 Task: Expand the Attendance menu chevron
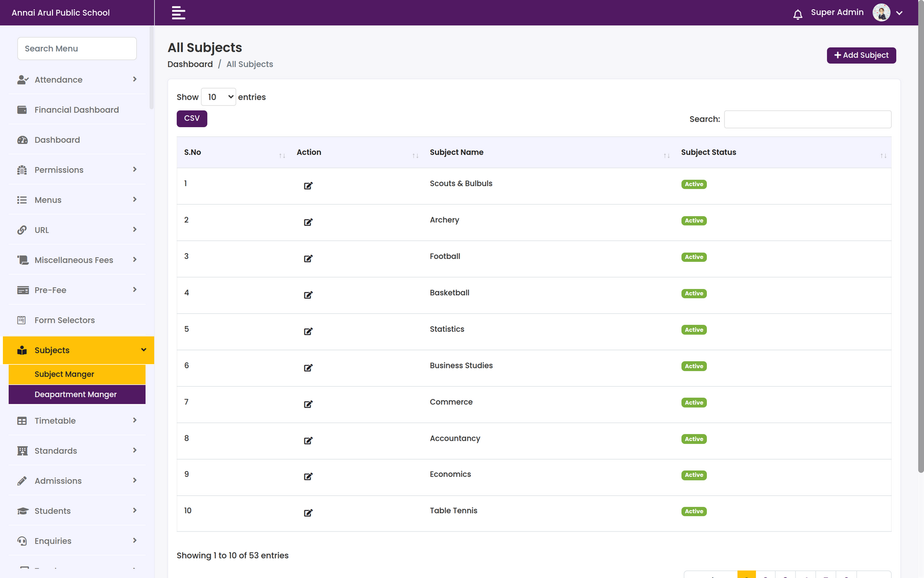tap(135, 79)
